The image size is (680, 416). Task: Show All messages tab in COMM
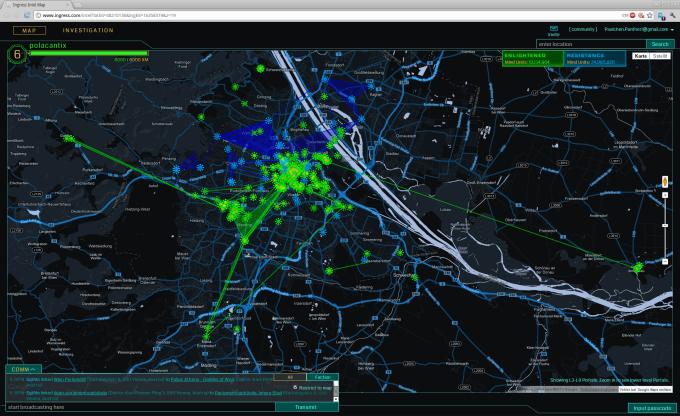[x=290, y=377]
